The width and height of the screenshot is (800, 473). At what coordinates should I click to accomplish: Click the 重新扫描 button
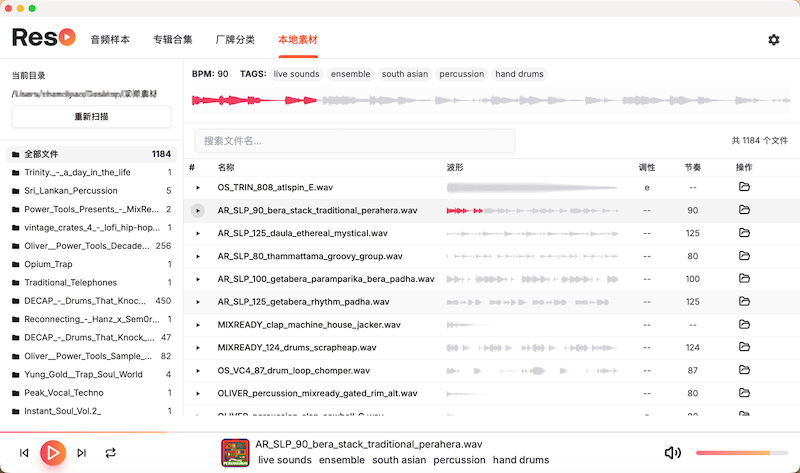click(91, 117)
